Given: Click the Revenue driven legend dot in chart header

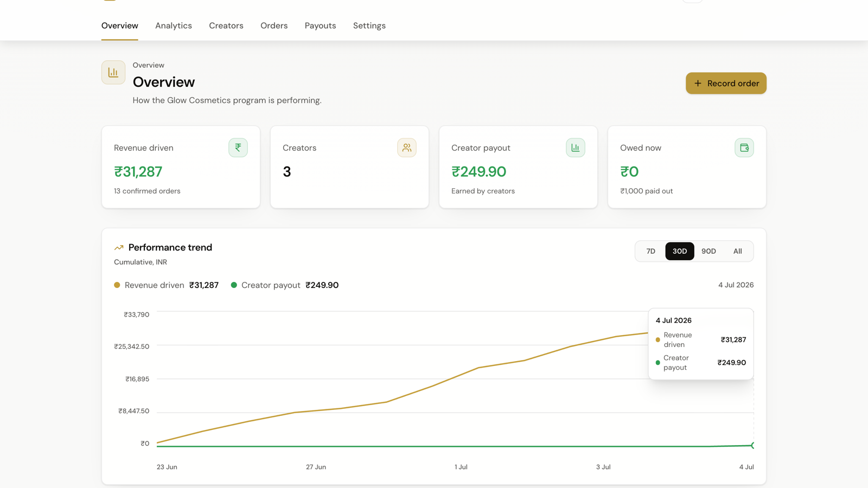Looking at the screenshot, I should (117, 285).
